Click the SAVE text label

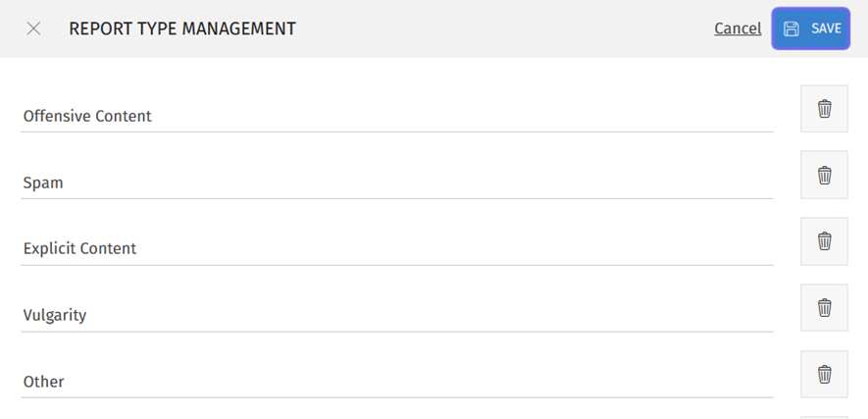click(826, 28)
